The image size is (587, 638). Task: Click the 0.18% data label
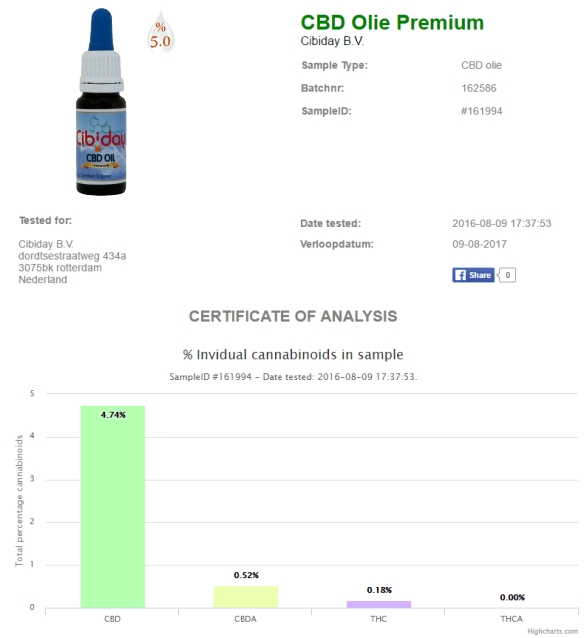pyautogui.click(x=379, y=590)
